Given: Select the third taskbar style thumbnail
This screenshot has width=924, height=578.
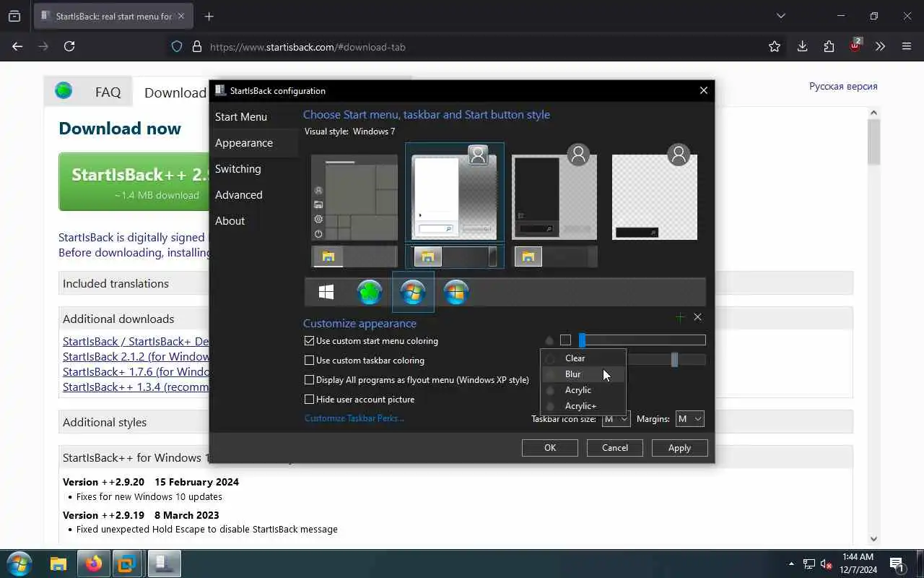Looking at the screenshot, I should [x=555, y=256].
